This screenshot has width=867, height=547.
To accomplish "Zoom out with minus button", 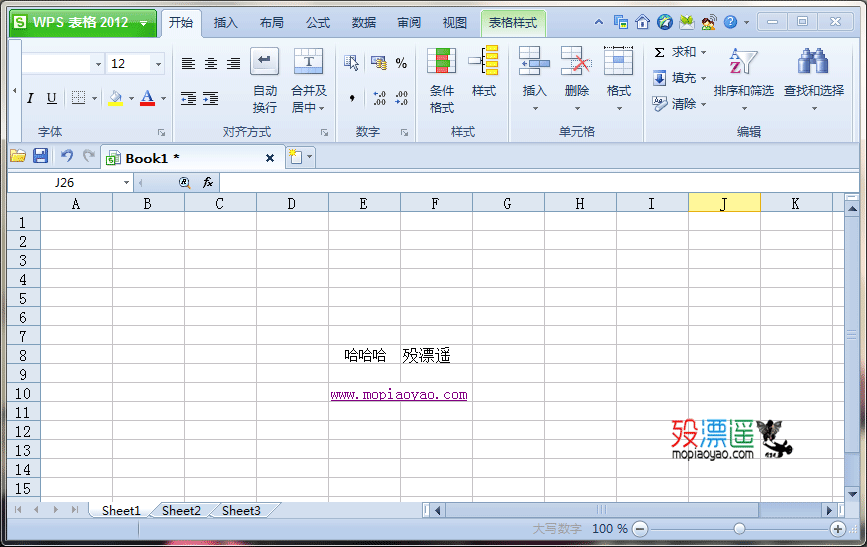I will [x=640, y=529].
